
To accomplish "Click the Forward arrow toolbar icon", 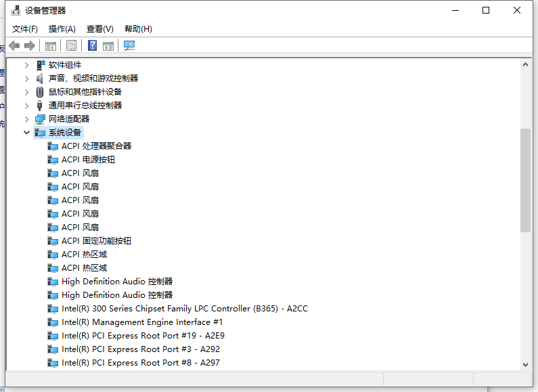I will pos(29,45).
